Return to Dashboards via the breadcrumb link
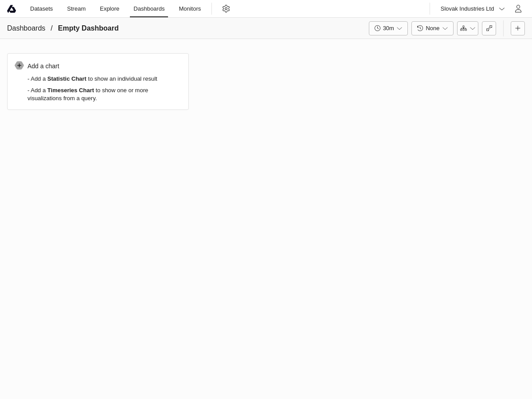This screenshot has height=399, width=532. (x=26, y=28)
